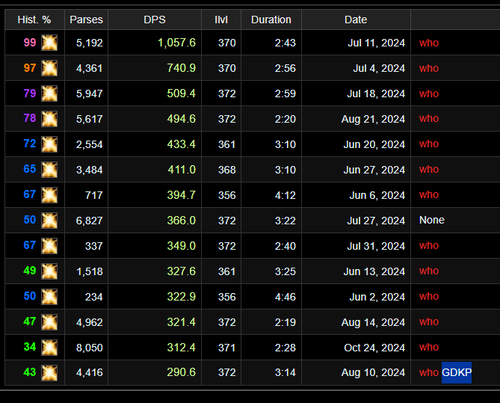Click the 509.4 DPS value
500x403 pixels.
[181, 93]
